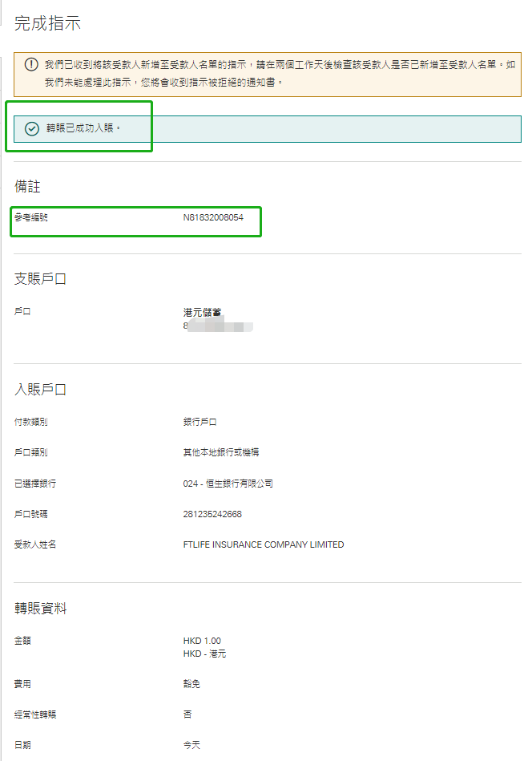This screenshot has width=532, height=761.
Task: Click the 轉賬資料 section heading
Action: click(41, 609)
